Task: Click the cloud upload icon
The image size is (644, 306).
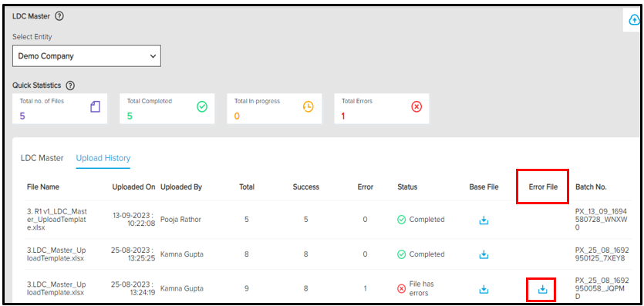Action: pos(635,20)
